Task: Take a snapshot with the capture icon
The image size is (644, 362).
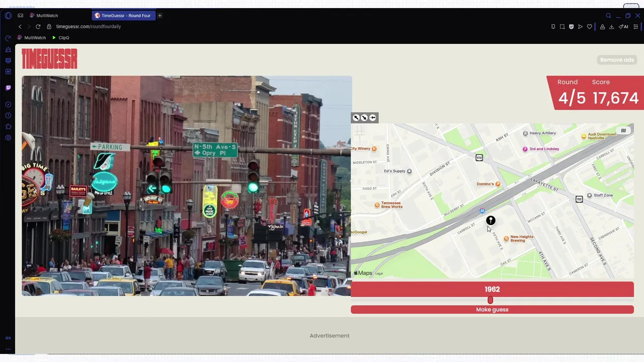Action: tap(562, 27)
